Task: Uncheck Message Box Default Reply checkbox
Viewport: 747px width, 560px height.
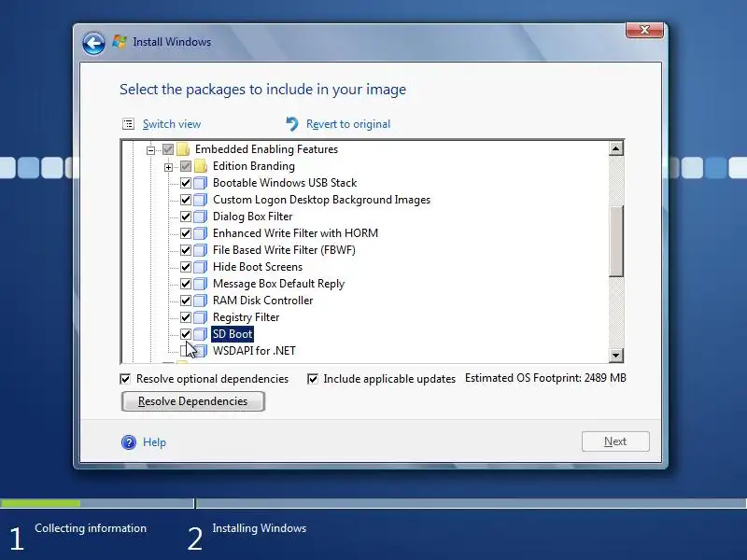Action: [x=186, y=284]
